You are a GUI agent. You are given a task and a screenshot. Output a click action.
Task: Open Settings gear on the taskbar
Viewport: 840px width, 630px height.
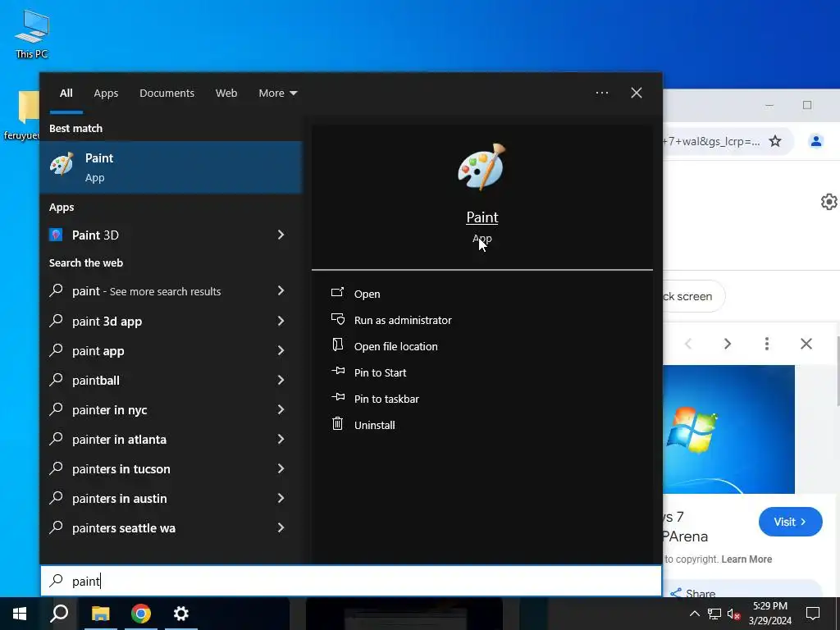pyautogui.click(x=181, y=614)
